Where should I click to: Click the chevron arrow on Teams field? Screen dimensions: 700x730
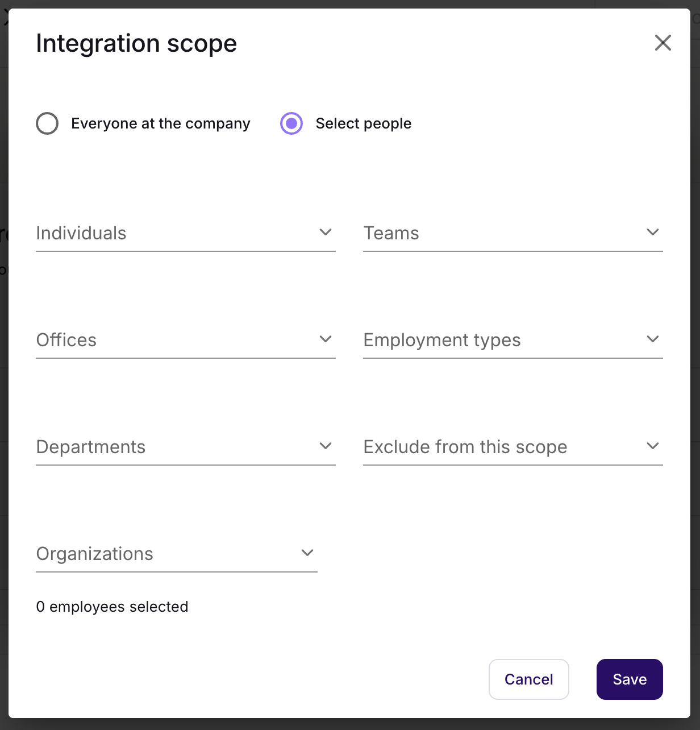[652, 232]
